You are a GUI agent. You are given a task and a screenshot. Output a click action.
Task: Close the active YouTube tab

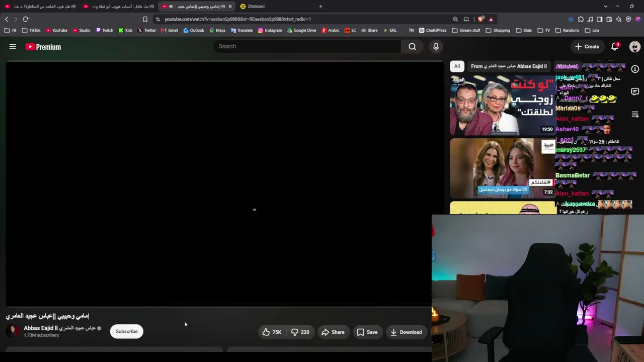230,7
